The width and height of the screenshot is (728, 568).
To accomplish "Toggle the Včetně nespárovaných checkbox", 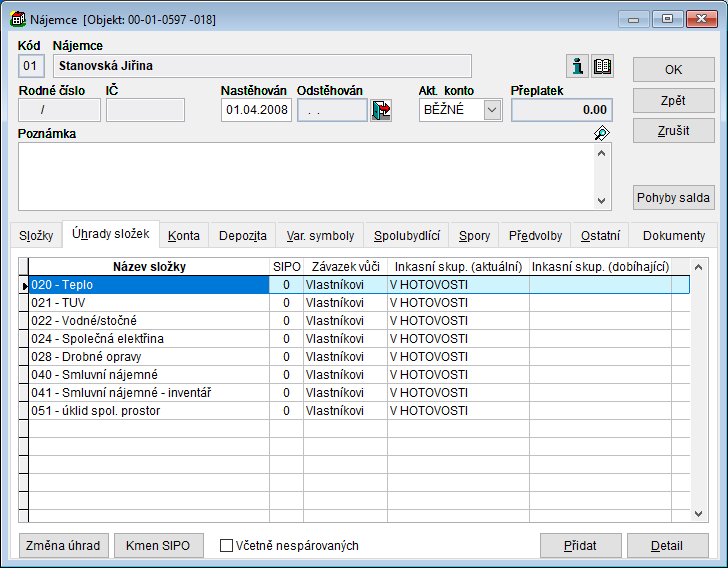I will click(x=226, y=546).
